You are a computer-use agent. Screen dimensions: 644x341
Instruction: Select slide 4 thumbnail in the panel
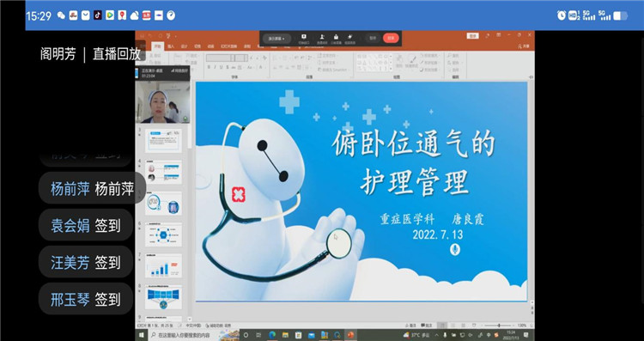point(163,172)
